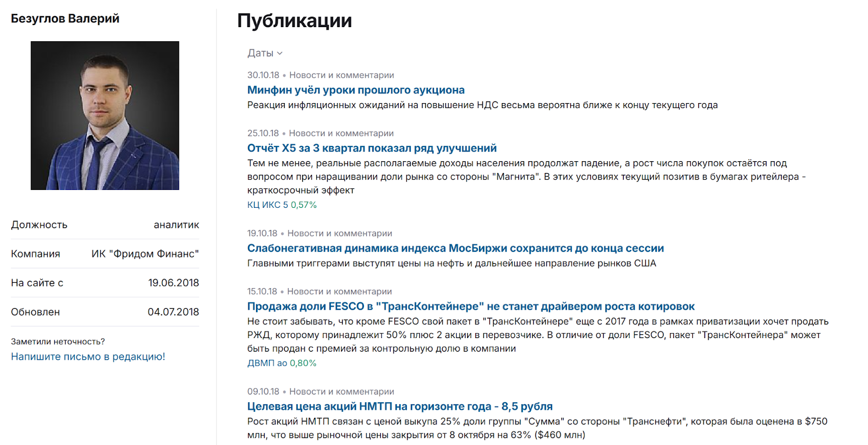The height and width of the screenshot is (445, 868).
Task: Open article Отчёт X5 за 3 квартал
Action: 372,148
